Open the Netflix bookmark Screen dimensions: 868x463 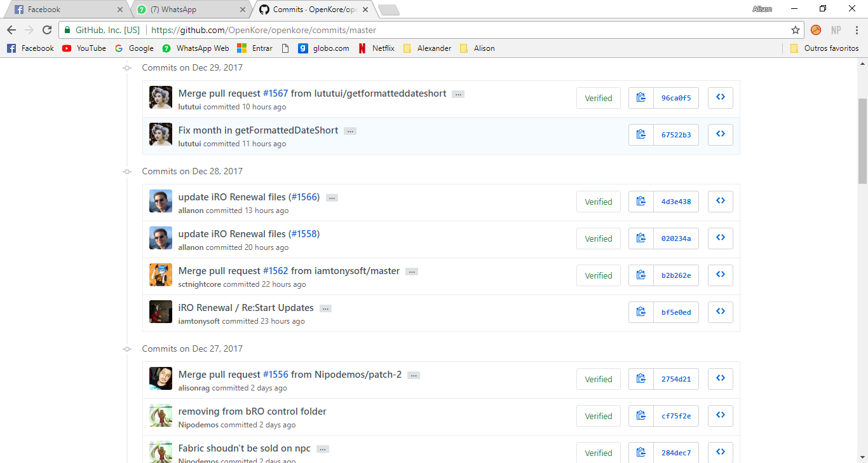[x=377, y=48]
